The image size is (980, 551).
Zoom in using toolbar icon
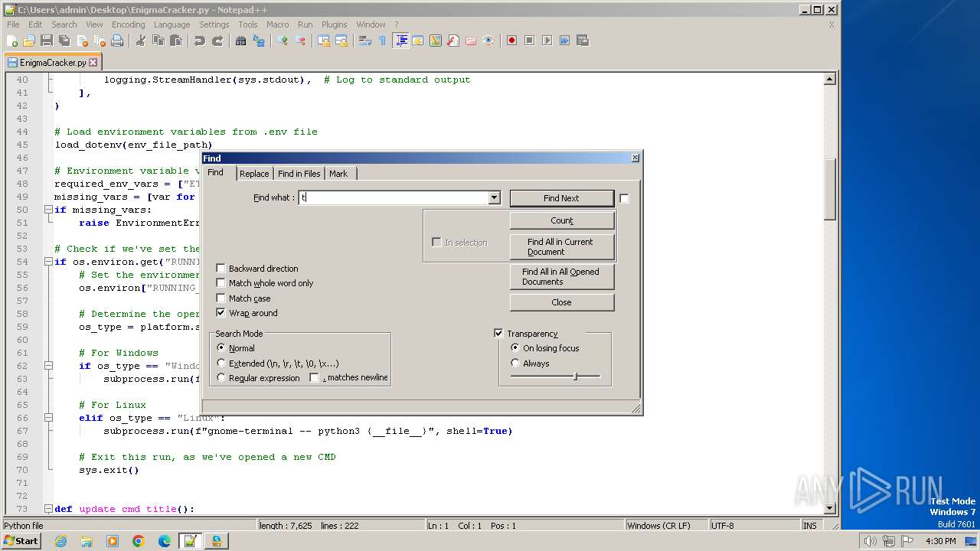[283, 41]
